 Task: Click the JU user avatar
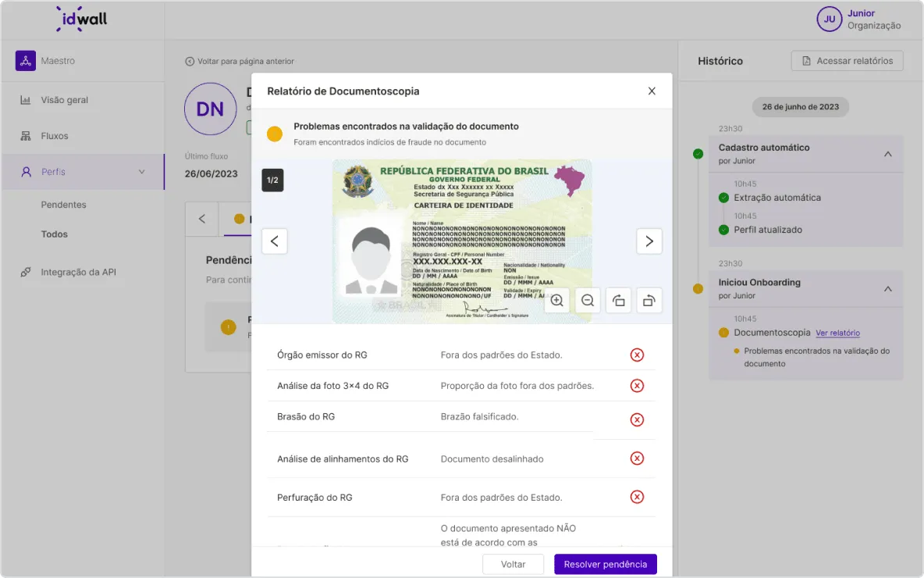pos(829,19)
